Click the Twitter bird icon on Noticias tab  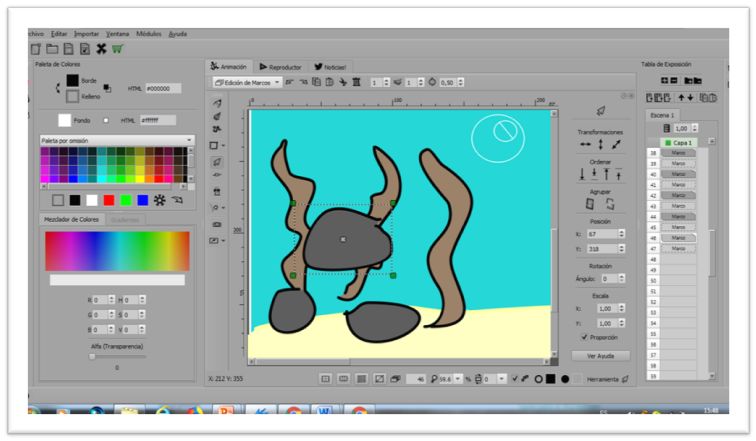point(317,67)
